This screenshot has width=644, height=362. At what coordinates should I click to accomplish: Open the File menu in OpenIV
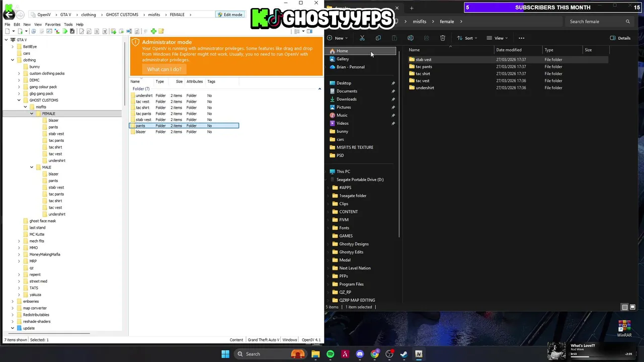click(x=8, y=24)
